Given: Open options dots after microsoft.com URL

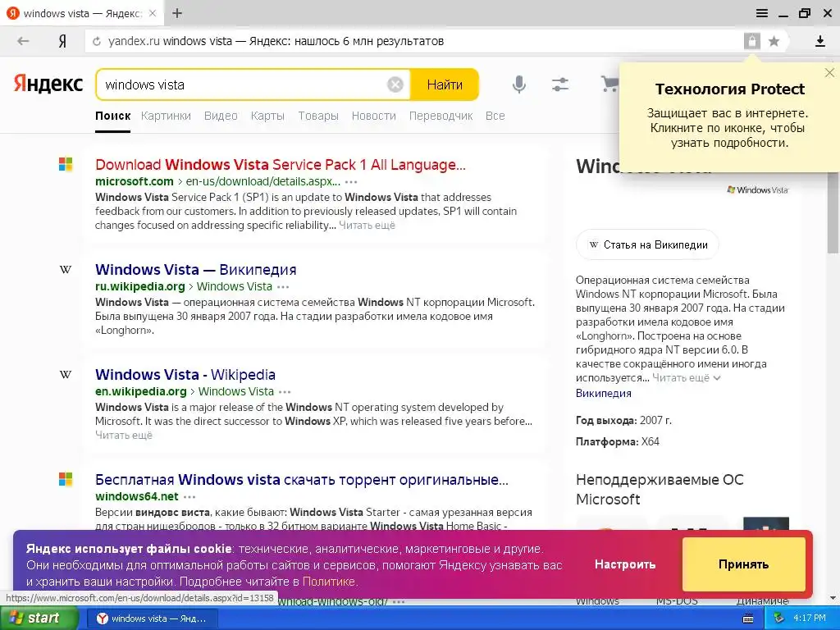Looking at the screenshot, I should click(351, 182).
